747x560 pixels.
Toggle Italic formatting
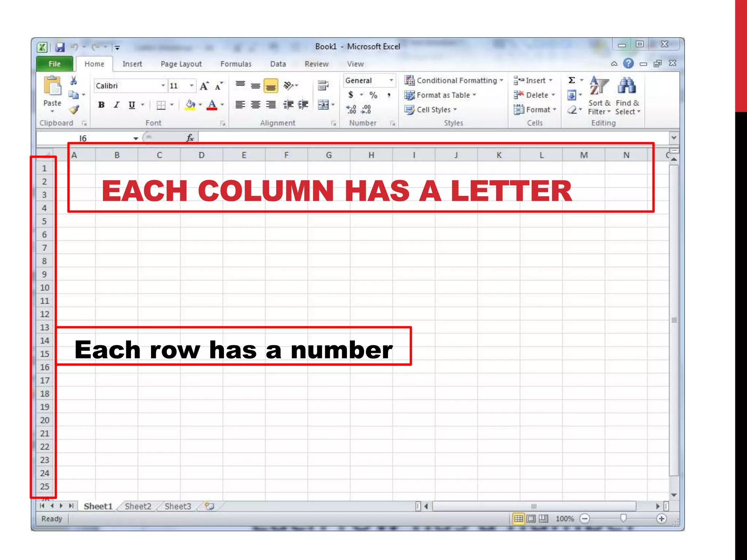(116, 105)
